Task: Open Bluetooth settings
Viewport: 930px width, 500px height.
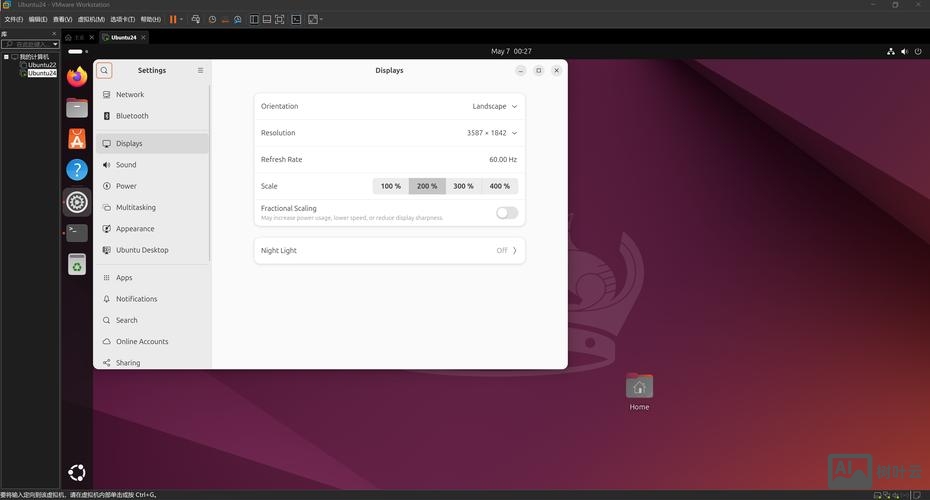Action: pyautogui.click(x=152, y=116)
